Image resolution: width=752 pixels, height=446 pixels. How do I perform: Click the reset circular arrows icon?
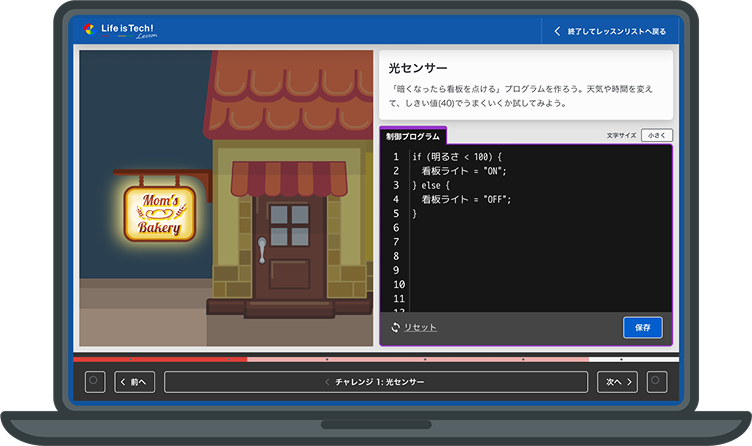click(x=396, y=327)
